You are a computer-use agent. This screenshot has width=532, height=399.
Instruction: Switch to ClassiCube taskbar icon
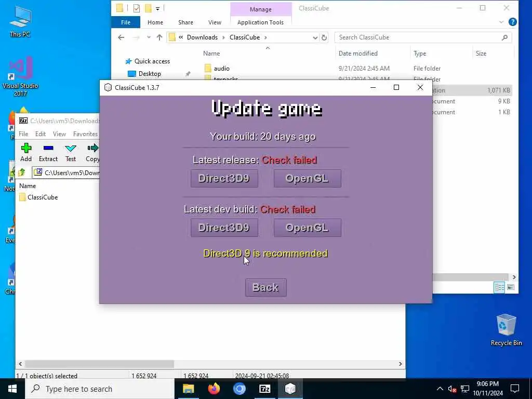pos(290,389)
